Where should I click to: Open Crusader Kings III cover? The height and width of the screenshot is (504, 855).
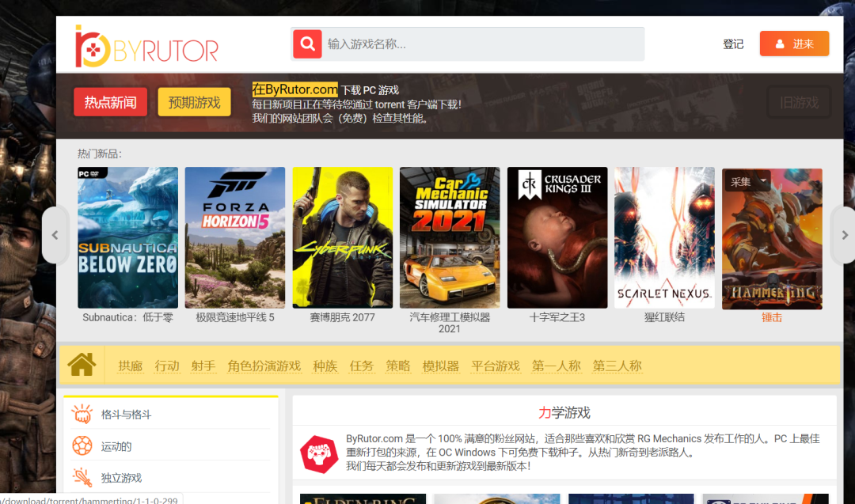(x=557, y=237)
